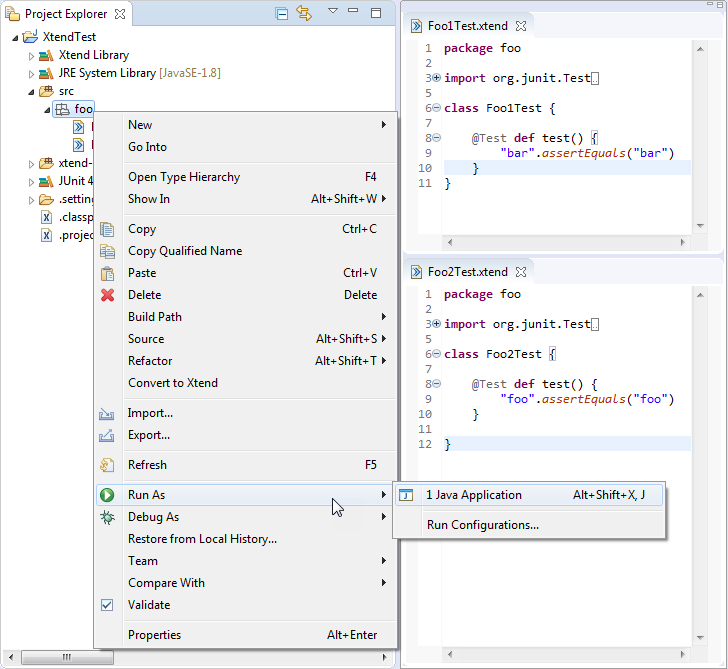
Task: Click the src source folder icon
Action: point(46,91)
